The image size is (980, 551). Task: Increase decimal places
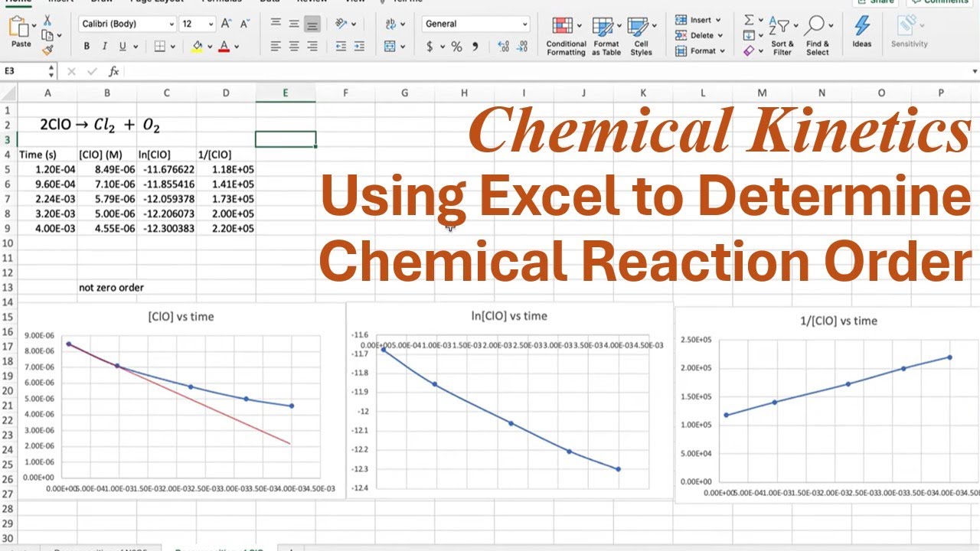coord(503,47)
